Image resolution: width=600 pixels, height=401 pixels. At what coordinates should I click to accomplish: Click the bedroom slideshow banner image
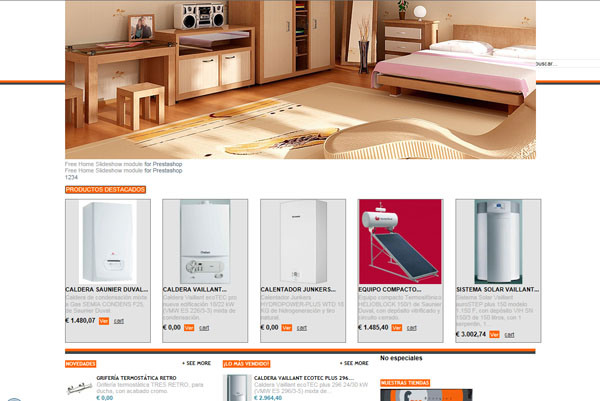point(300,80)
